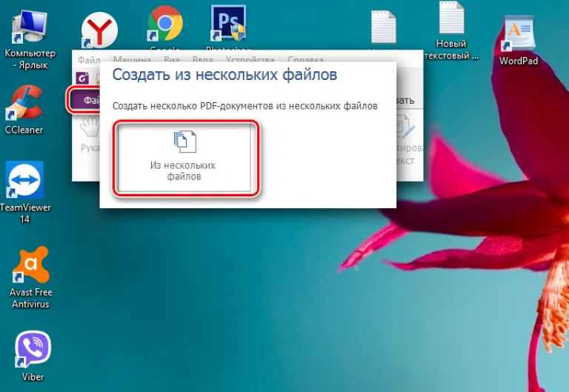Click the Foxit logo icon in quick toolbar
The height and width of the screenshot is (392, 569).
pos(82,78)
